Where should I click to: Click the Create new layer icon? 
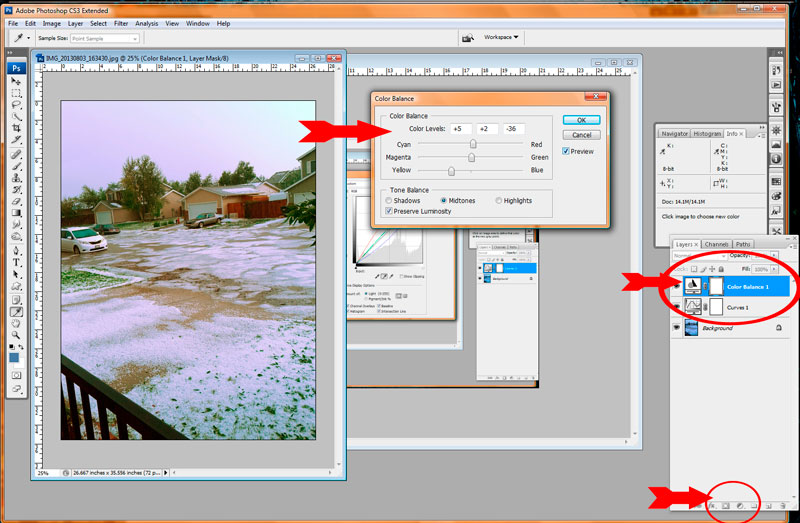pyautogui.click(x=768, y=506)
